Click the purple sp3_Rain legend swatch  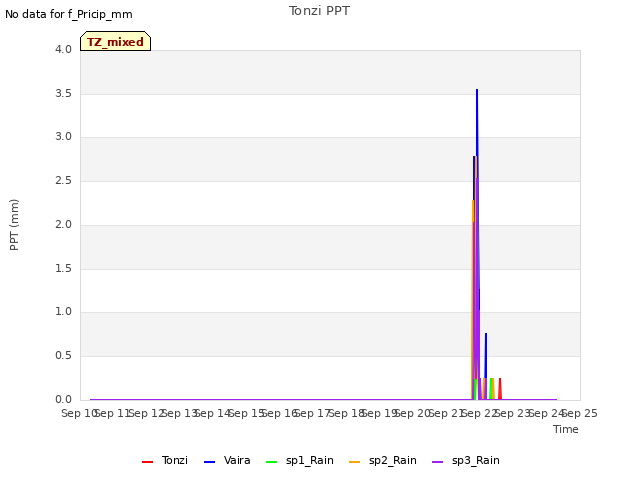tap(438, 462)
